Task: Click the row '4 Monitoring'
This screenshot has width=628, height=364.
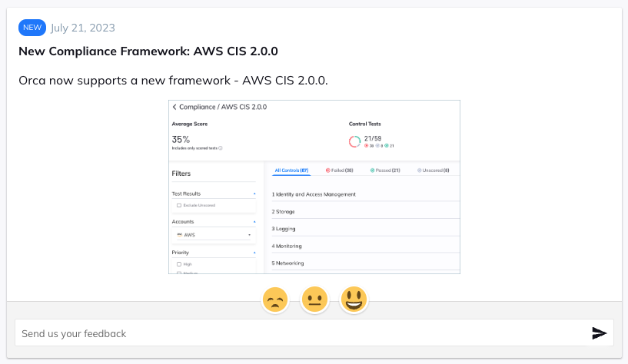Action: 365,246
